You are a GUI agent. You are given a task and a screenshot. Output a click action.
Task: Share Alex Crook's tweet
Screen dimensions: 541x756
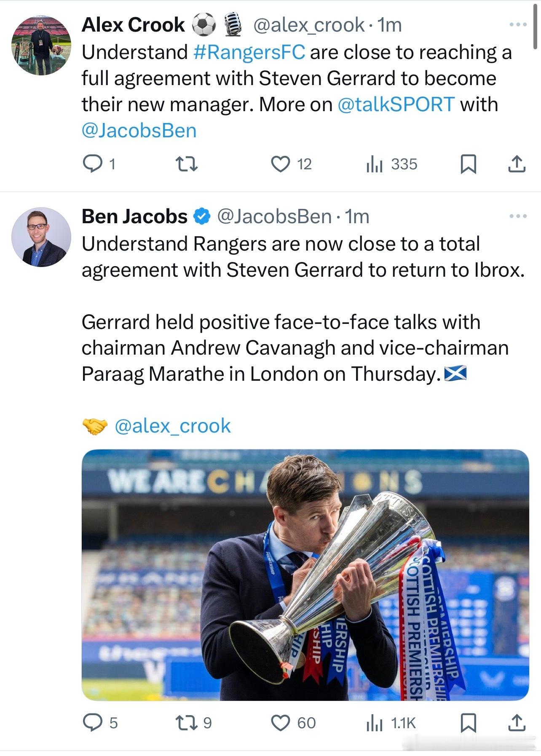517,164
